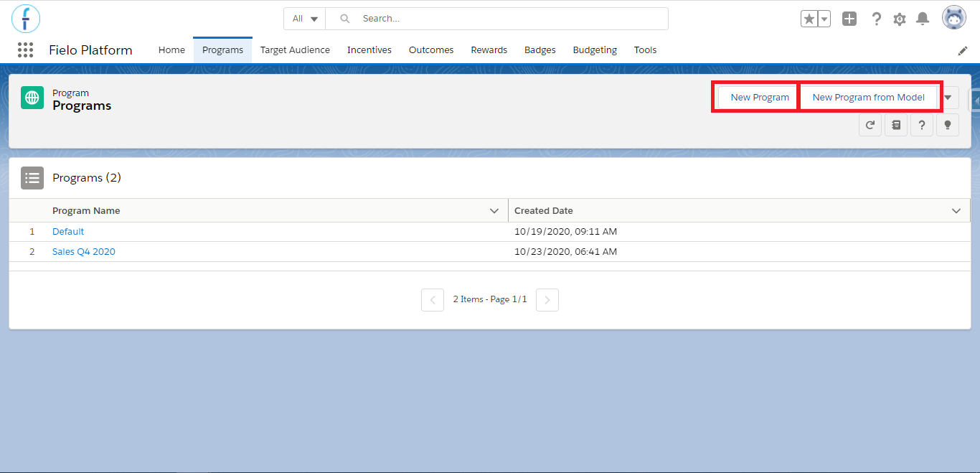Open Favorites star icon
Viewport: 980px width, 473px height.
(x=809, y=19)
